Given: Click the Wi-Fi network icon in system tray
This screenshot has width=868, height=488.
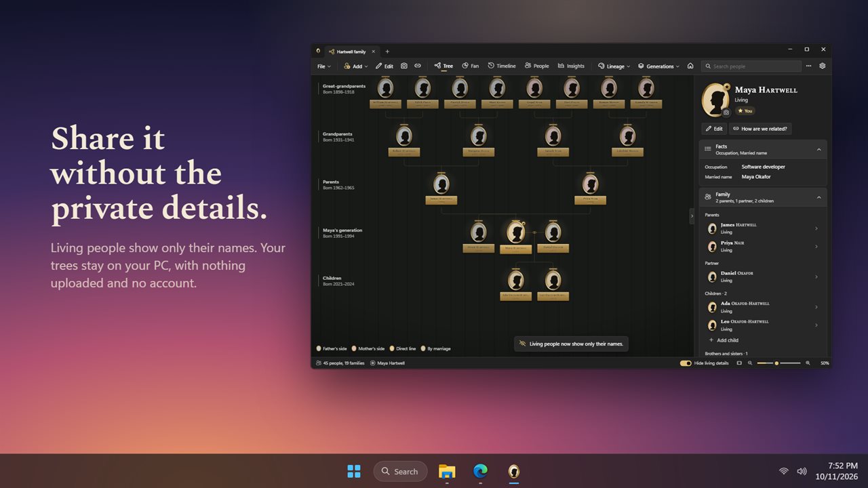Looking at the screenshot, I should pyautogui.click(x=784, y=471).
